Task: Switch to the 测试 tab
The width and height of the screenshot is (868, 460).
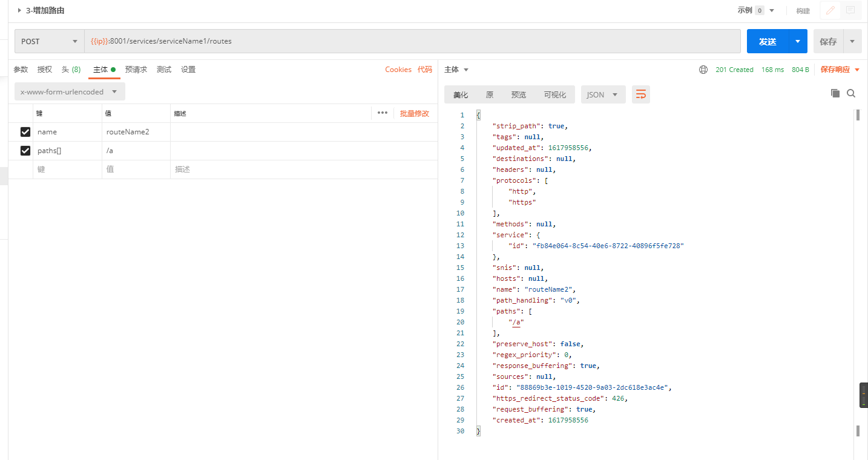Action: point(164,70)
